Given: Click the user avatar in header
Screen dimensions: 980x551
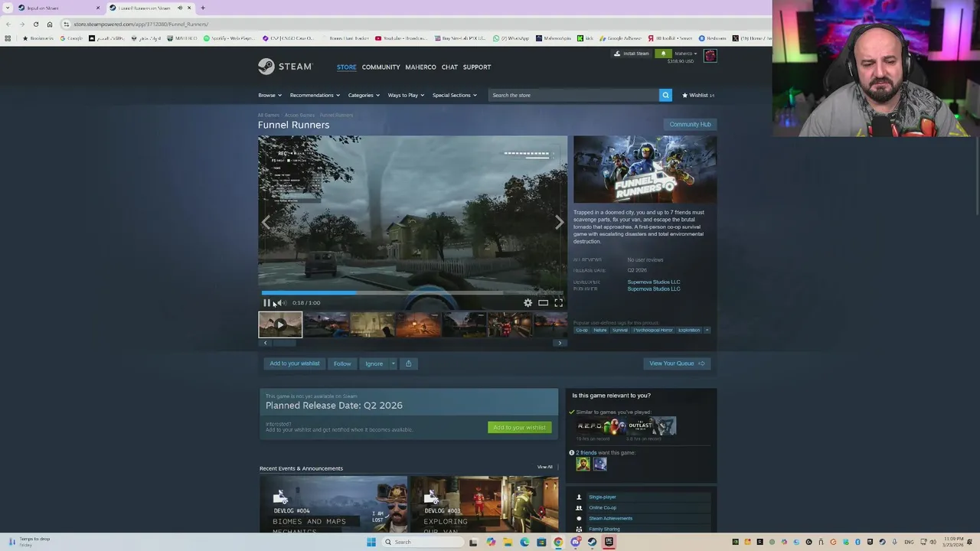Looking at the screenshot, I should pyautogui.click(x=710, y=56).
